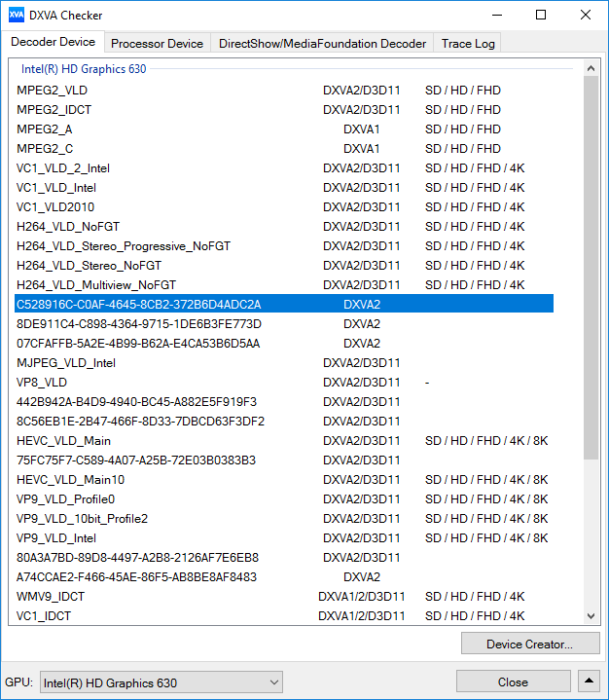Select the Decoder Device tab
The image size is (609, 700).
54,42
